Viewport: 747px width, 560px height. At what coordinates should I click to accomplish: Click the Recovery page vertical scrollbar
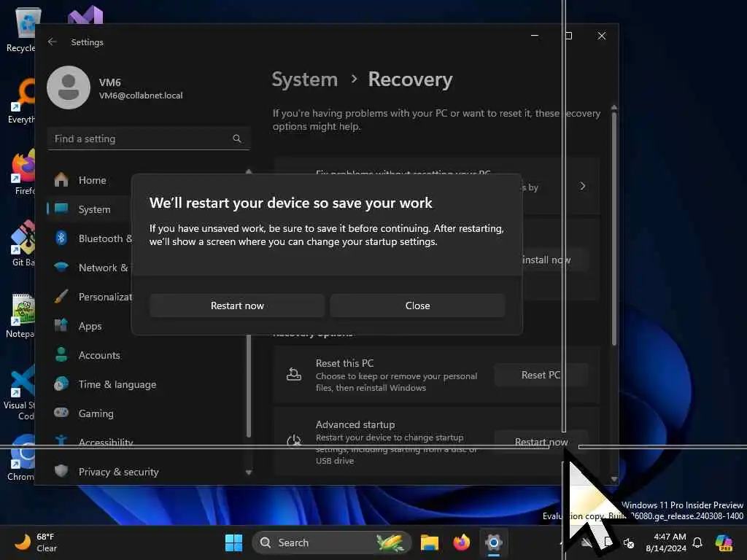614,228
